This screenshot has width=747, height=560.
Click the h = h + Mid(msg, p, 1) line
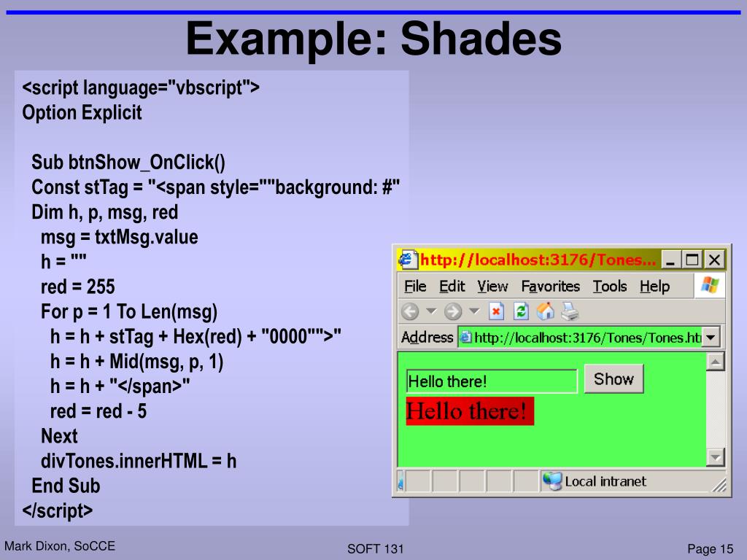coord(136,362)
